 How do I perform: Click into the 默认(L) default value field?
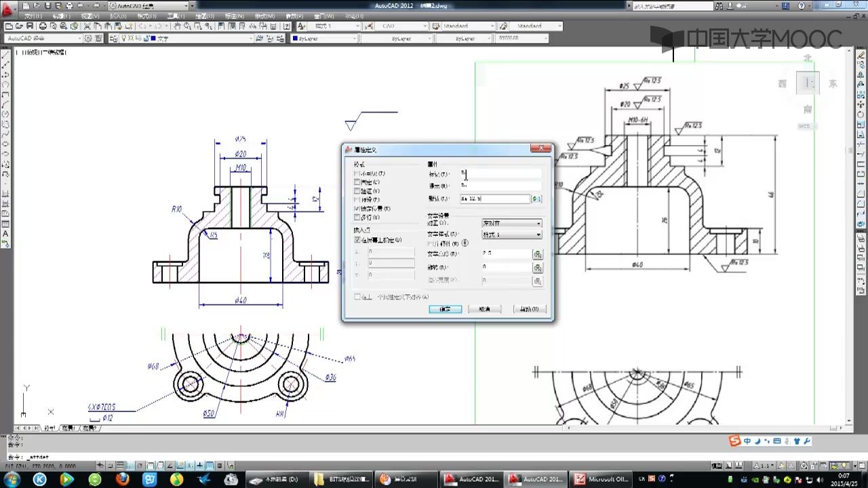point(495,199)
